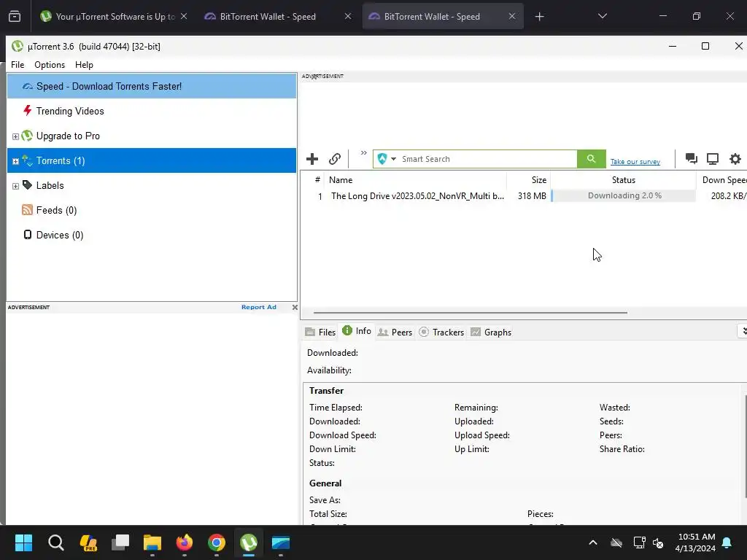This screenshot has height=560, width=747.
Task: Select Speed - Download Torrents Faster item
Action: [152, 86]
